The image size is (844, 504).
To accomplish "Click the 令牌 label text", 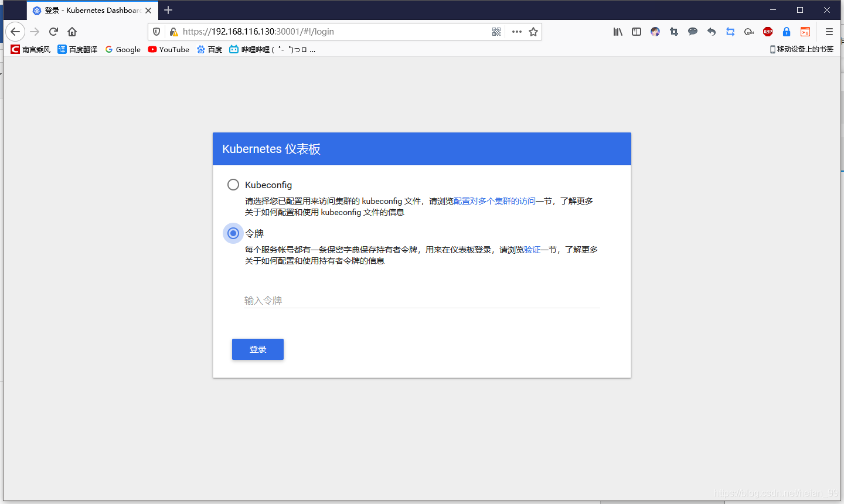I will point(254,234).
